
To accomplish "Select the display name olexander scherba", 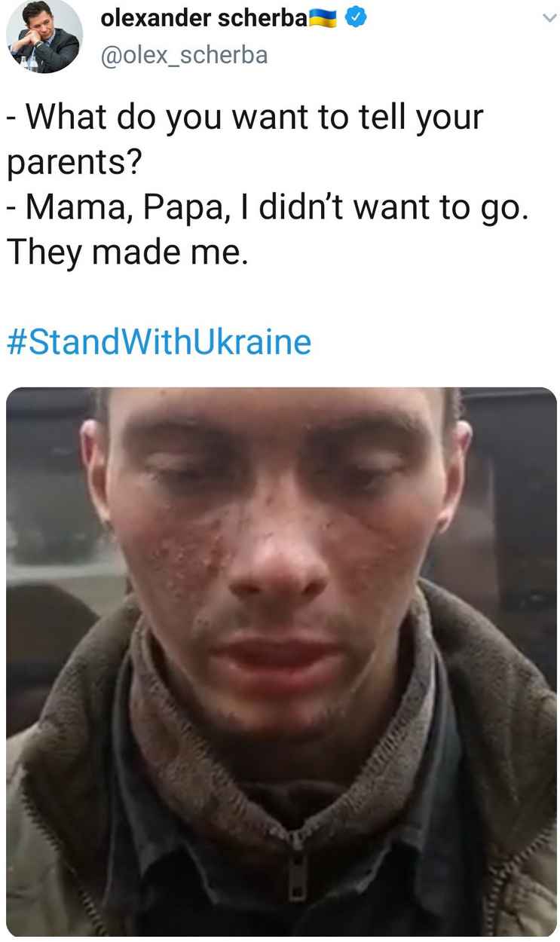I will click(x=203, y=20).
